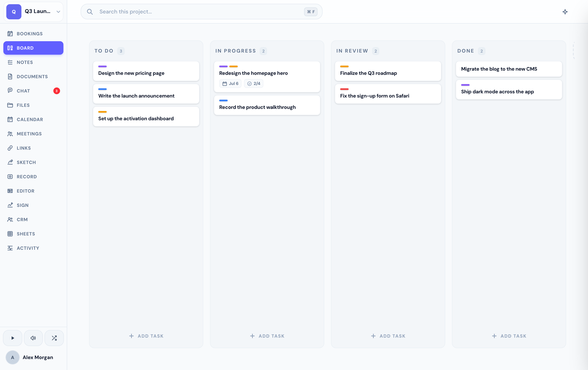588x370 pixels.
Task: Click the Links chain icon
Action: pyautogui.click(x=10, y=148)
